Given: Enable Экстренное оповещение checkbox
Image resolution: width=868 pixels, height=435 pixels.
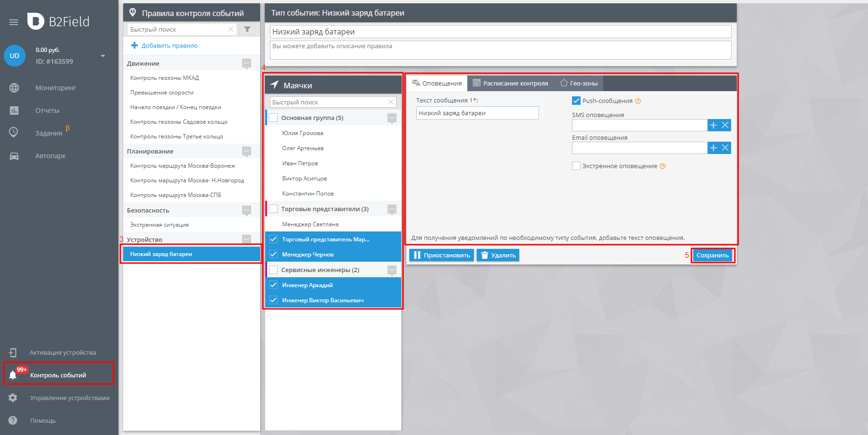Looking at the screenshot, I should coord(576,166).
